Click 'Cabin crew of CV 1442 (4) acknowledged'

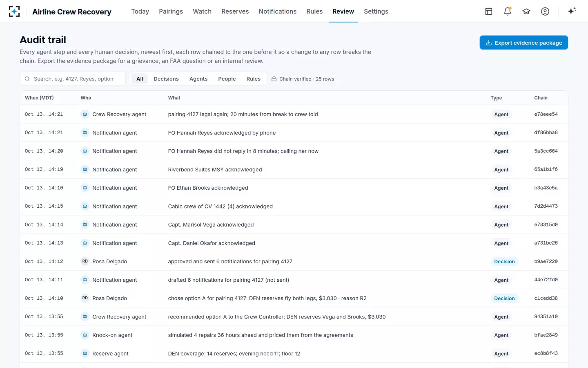click(x=220, y=206)
